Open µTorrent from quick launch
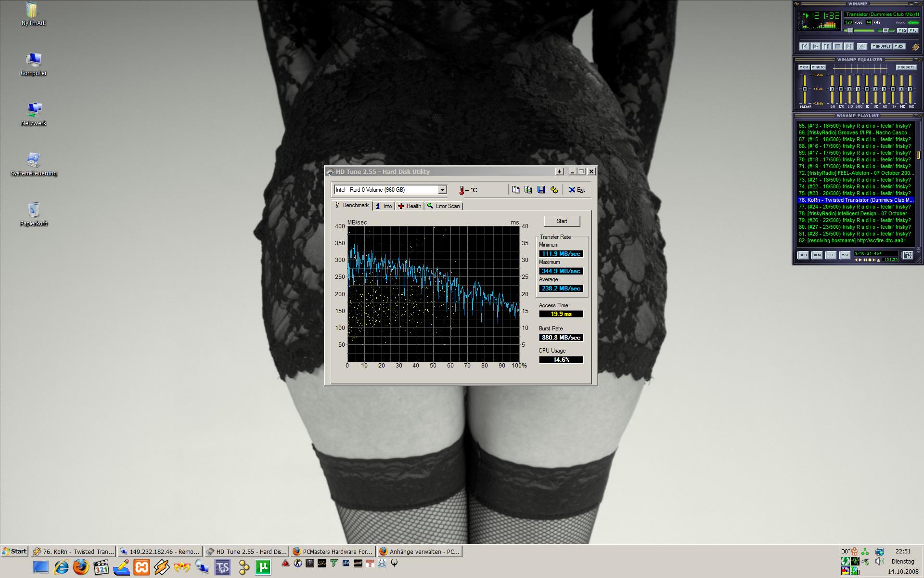 click(x=263, y=567)
